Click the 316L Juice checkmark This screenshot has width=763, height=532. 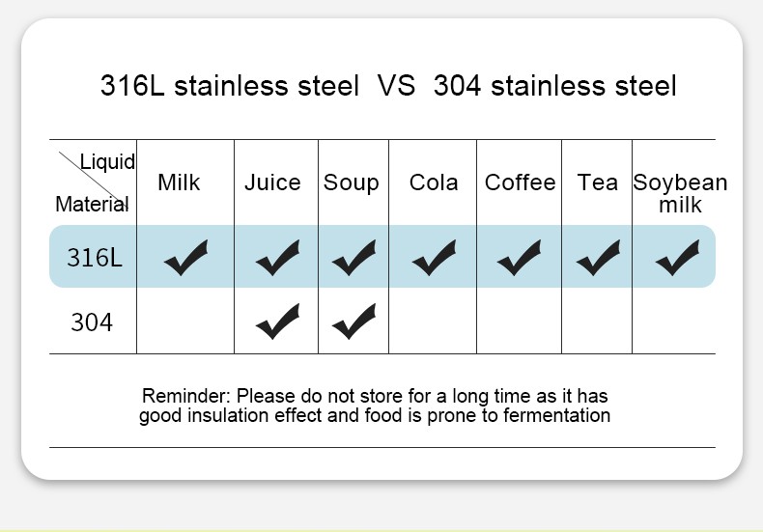click(277, 257)
